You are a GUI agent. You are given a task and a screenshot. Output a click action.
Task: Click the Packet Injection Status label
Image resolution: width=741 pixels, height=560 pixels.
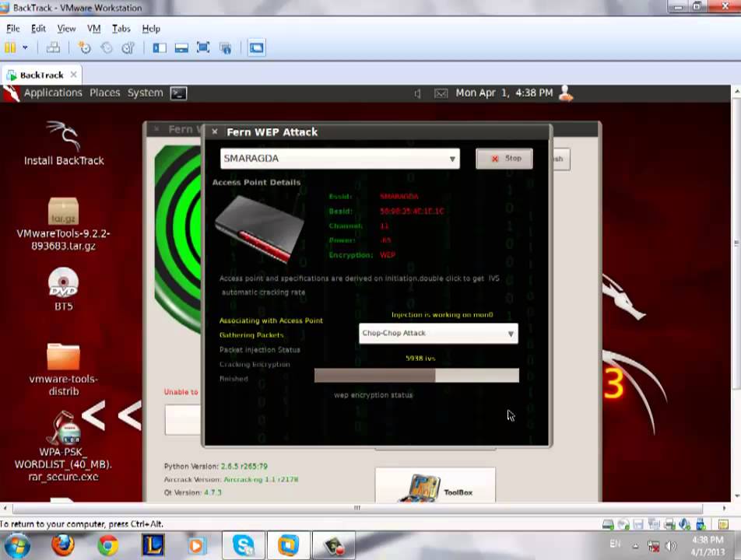[259, 350]
